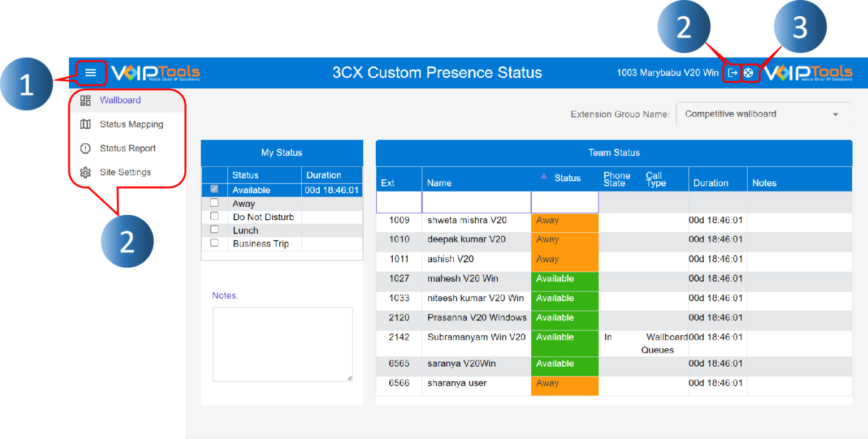Image resolution: width=868 pixels, height=439 pixels.
Task: Check the Away status checkbox
Action: pos(214,203)
